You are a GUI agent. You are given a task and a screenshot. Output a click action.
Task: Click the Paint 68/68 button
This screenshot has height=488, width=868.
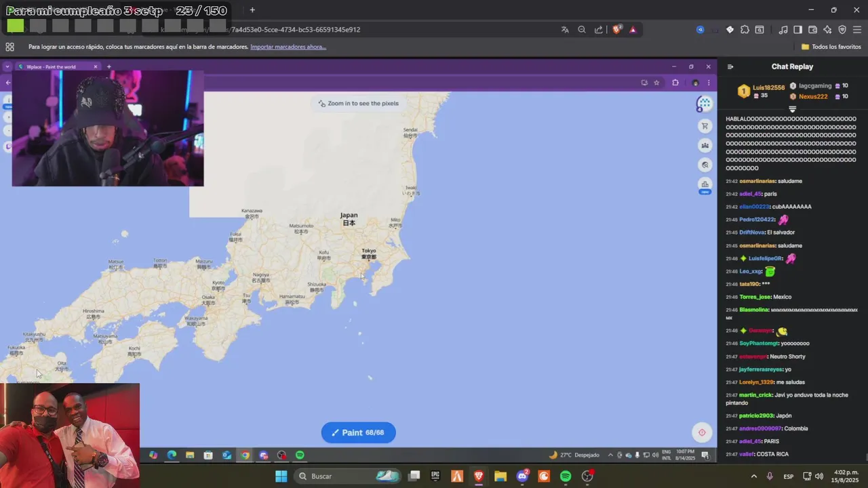pyautogui.click(x=358, y=432)
